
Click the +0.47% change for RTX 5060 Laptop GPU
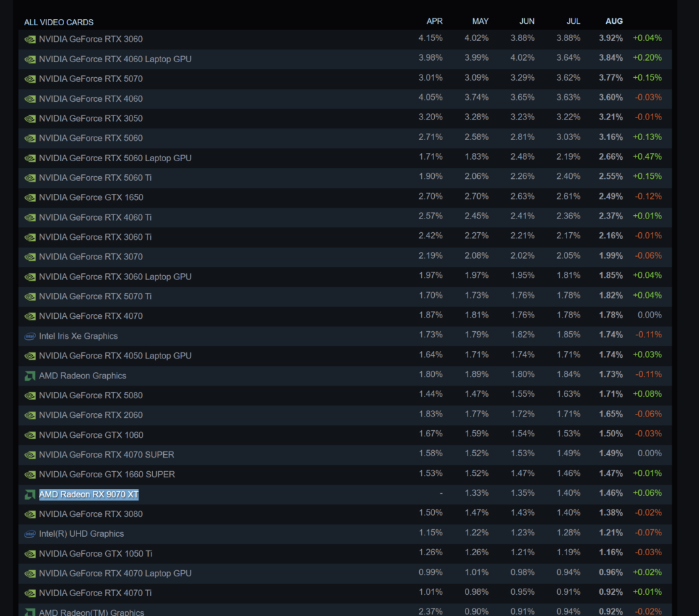647,157
